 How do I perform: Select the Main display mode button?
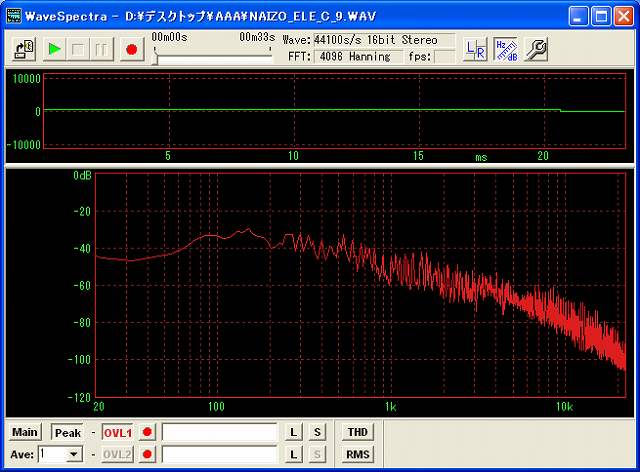click(x=25, y=432)
